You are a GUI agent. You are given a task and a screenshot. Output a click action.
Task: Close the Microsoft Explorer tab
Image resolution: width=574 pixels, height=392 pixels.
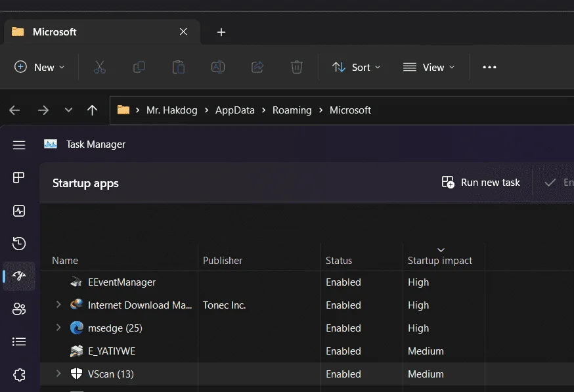tap(183, 32)
